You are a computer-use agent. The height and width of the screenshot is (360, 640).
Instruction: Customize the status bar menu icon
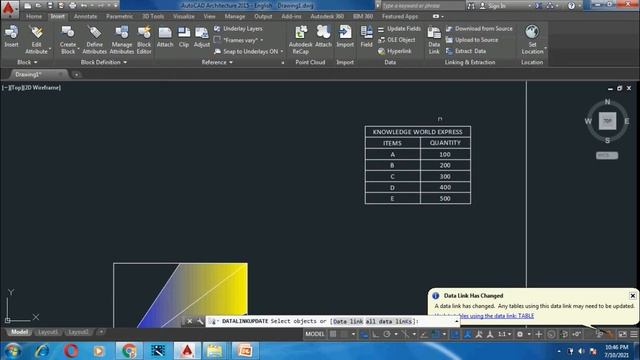tap(633, 334)
